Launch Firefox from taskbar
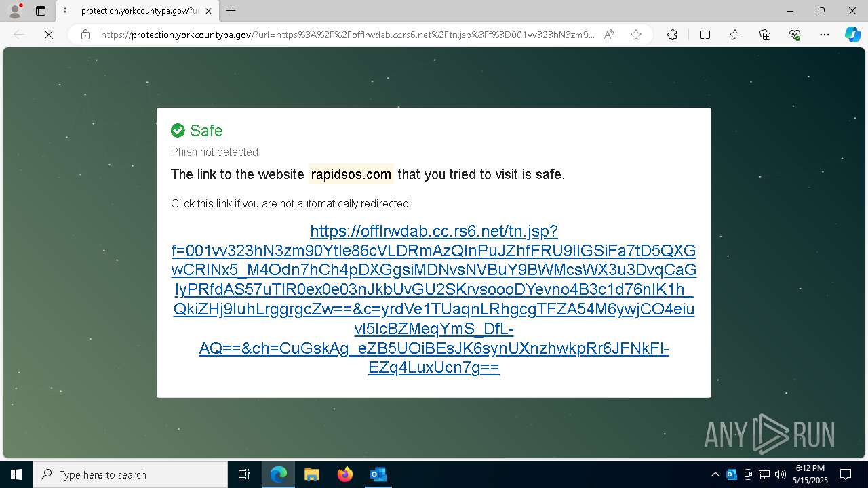Screen dimensions: 868x488 344,474
